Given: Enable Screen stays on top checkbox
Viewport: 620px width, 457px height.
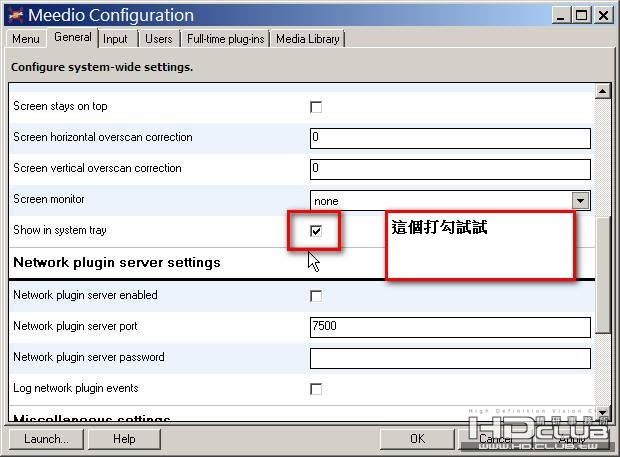Looking at the screenshot, I should coord(316,107).
